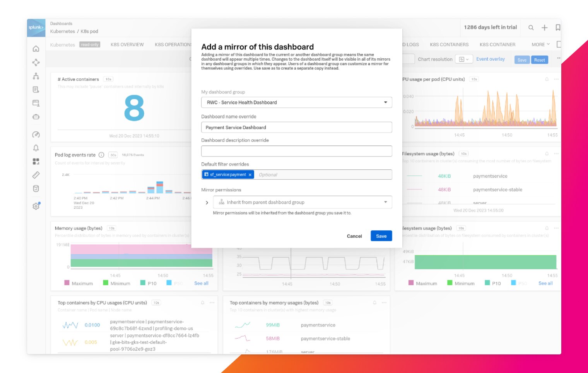Click the Splunk logo
The width and height of the screenshot is (588, 373).
pyautogui.click(x=36, y=27)
